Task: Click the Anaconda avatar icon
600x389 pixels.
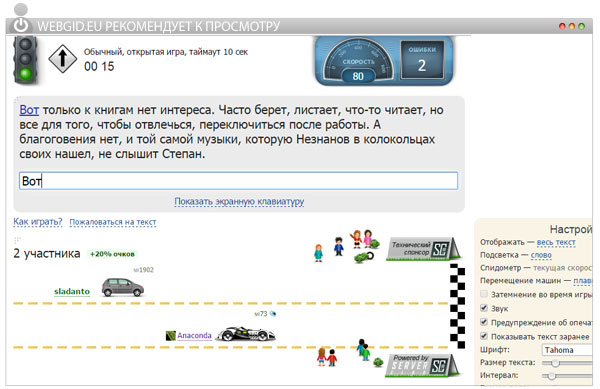Action: click(x=171, y=335)
